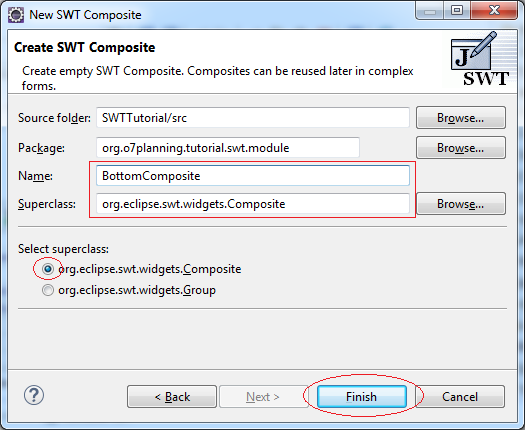The height and width of the screenshot is (430, 525).
Task: Click the help question mark icon
Action: click(34, 395)
